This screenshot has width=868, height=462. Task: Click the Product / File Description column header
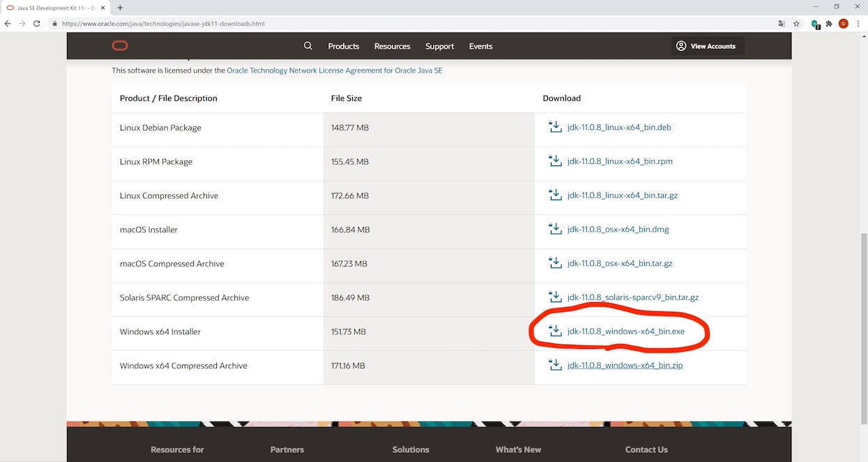[169, 98]
